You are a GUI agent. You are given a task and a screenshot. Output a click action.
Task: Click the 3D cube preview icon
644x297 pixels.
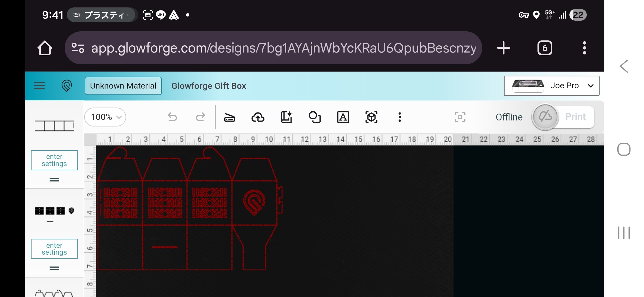371,117
